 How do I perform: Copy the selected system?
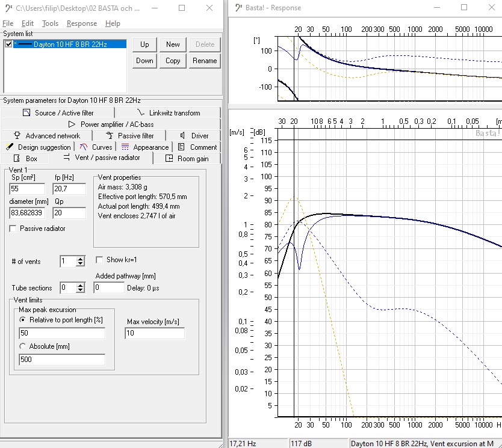(173, 61)
